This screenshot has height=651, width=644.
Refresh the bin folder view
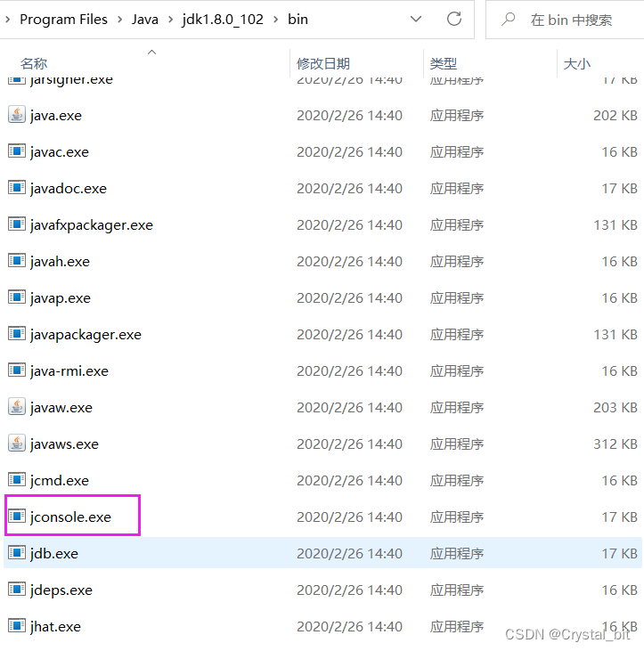click(454, 19)
